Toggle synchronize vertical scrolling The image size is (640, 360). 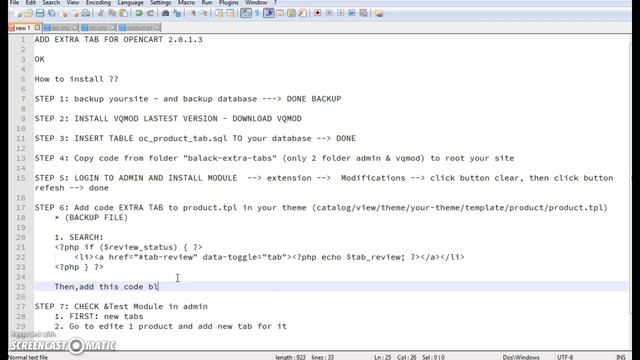coord(220,13)
